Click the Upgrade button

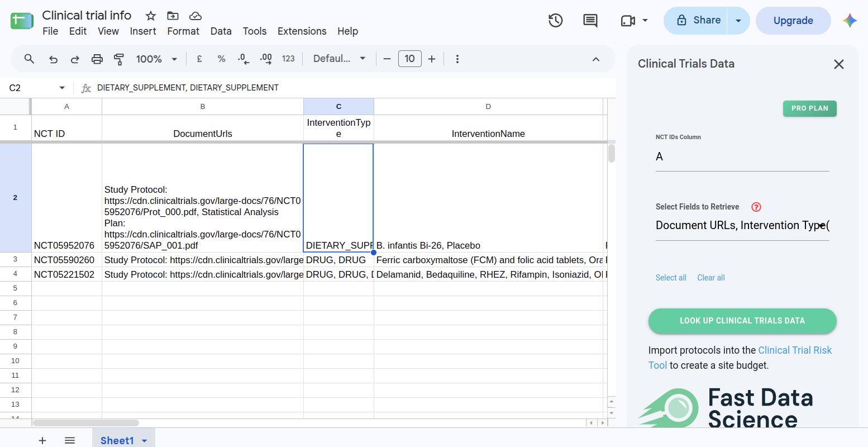[x=793, y=21]
